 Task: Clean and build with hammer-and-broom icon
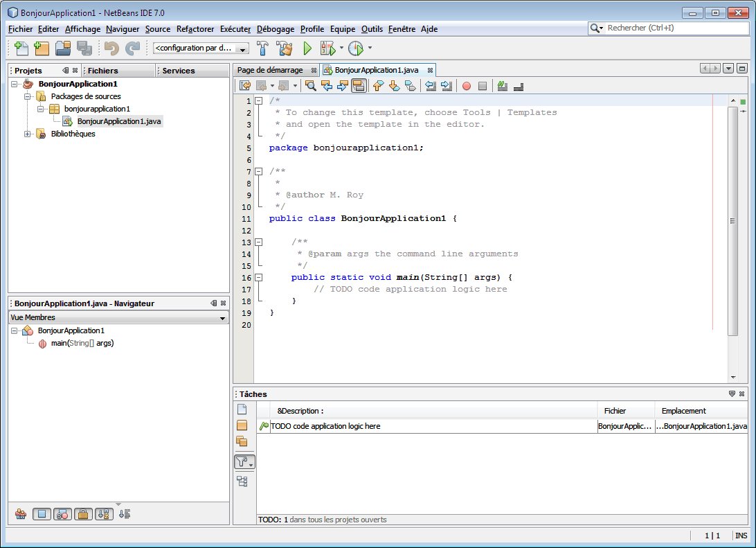pyautogui.click(x=285, y=48)
